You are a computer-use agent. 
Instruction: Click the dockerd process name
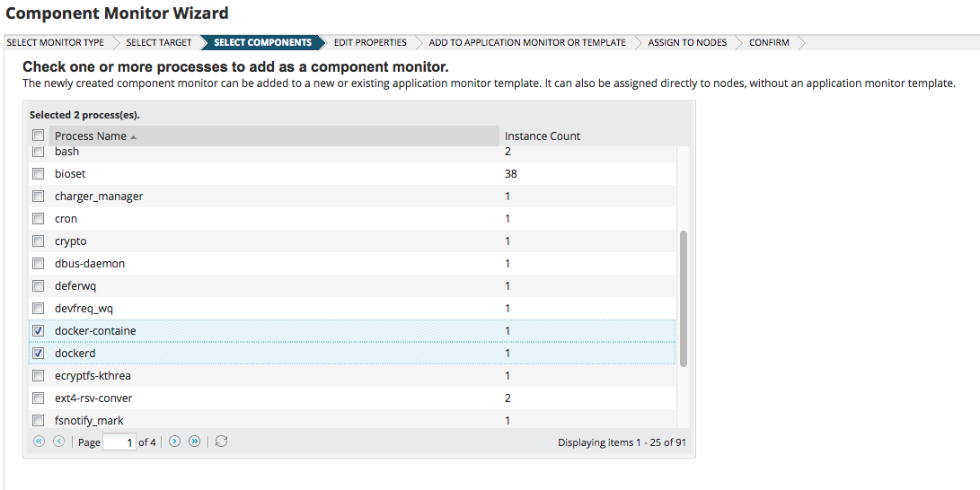tap(75, 354)
